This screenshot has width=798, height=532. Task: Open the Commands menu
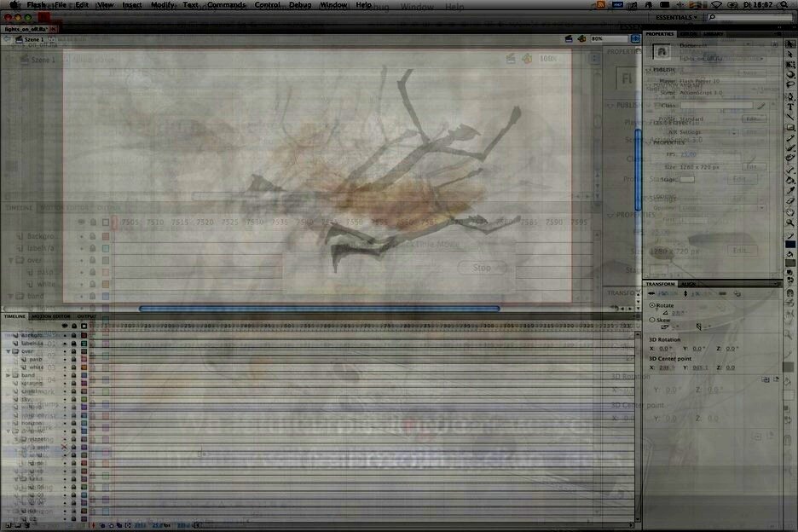(x=227, y=5)
